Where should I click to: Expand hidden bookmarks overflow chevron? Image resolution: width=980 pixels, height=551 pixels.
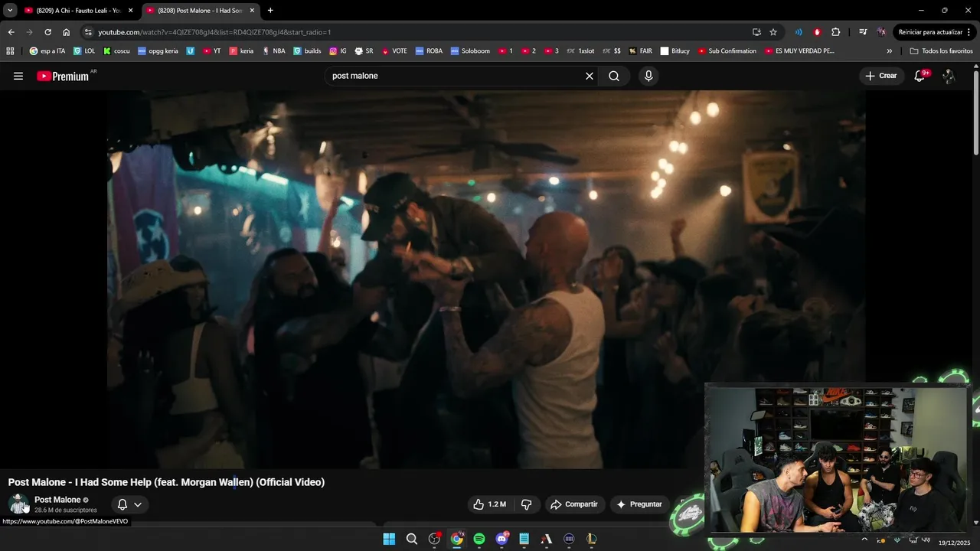click(890, 51)
